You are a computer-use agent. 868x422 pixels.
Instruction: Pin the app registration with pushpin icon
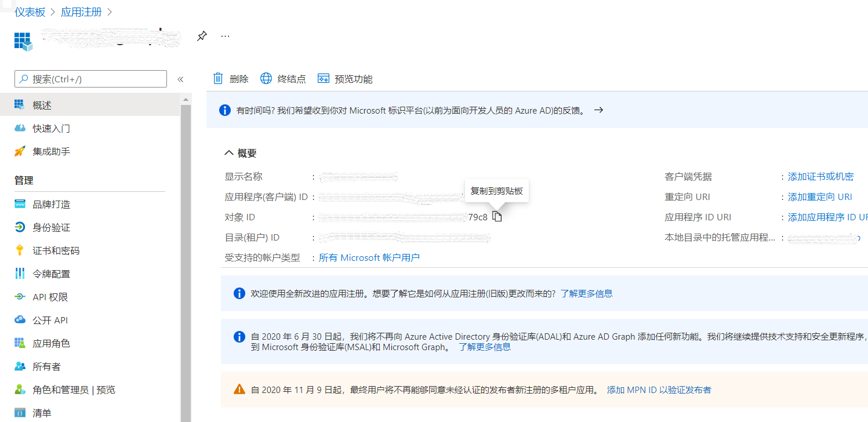pos(202,37)
